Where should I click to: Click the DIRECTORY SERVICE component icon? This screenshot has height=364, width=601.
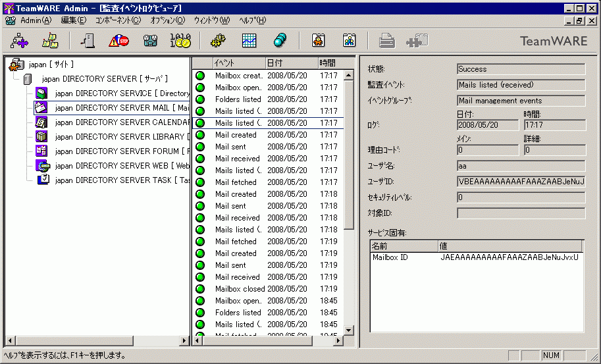click(41, 93)
